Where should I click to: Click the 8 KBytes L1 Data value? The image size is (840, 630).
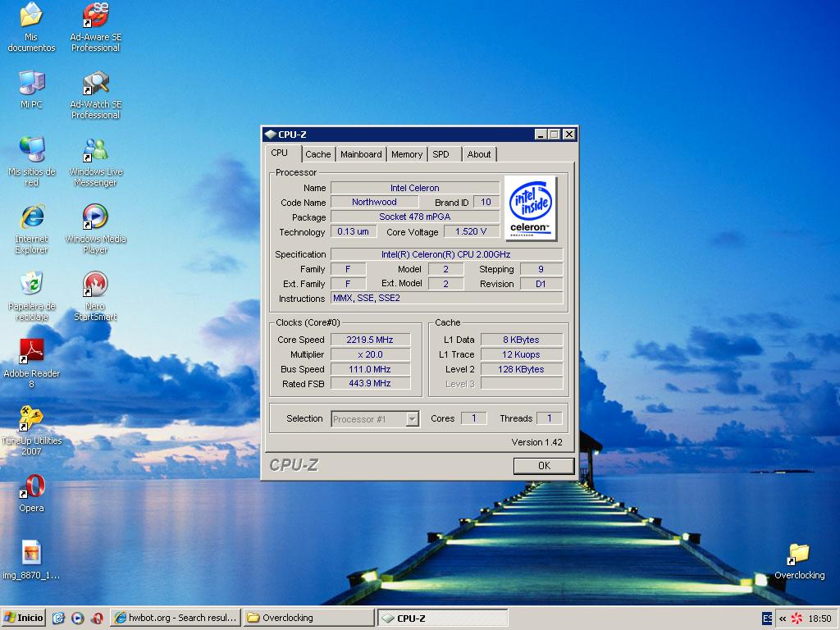[x=521, y=340]
